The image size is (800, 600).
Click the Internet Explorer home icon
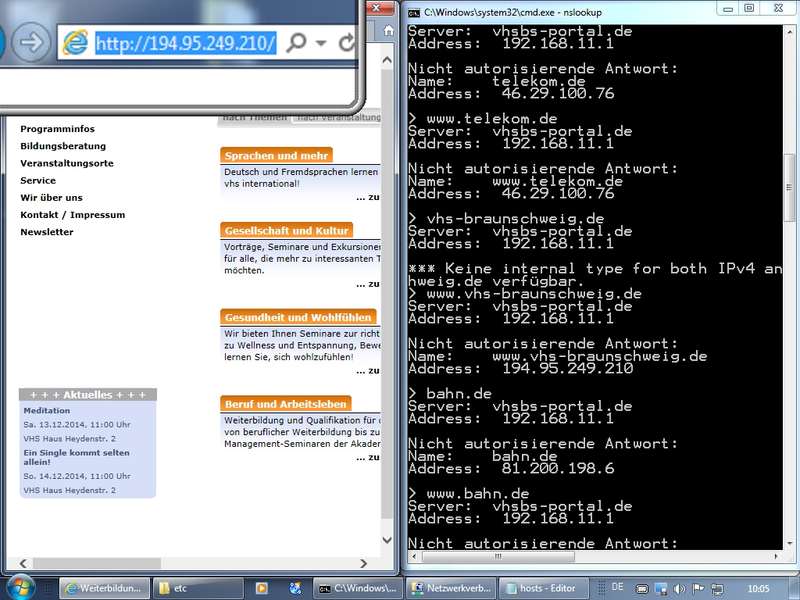click(388, 29)
